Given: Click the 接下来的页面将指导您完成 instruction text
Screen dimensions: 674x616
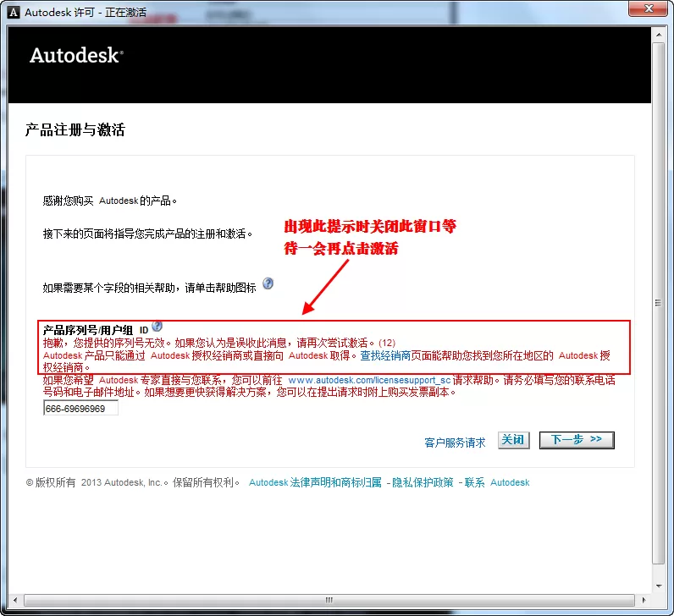Looking at the screenshot, I should coord(147,234).
